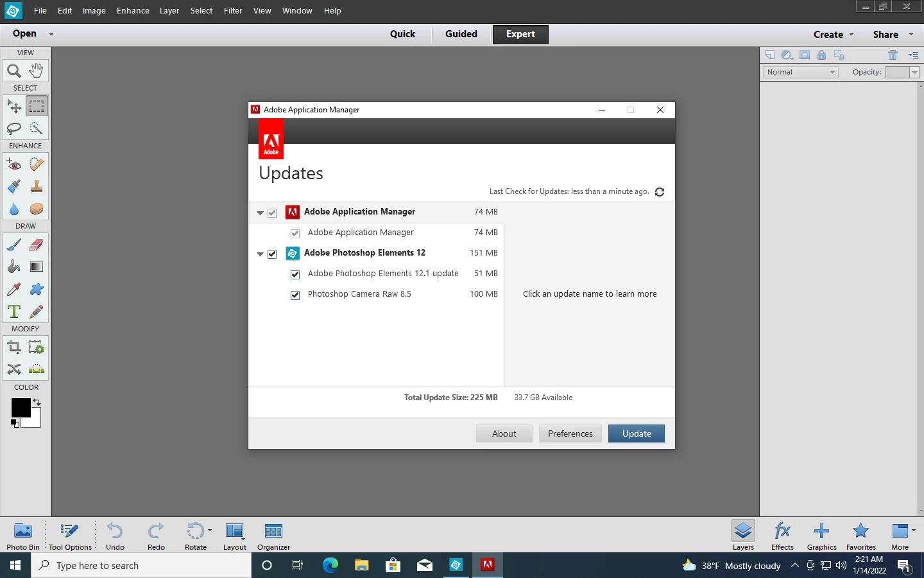924x578 pixels.
Task: Open the Layer menu
Action: click(169, 11)
